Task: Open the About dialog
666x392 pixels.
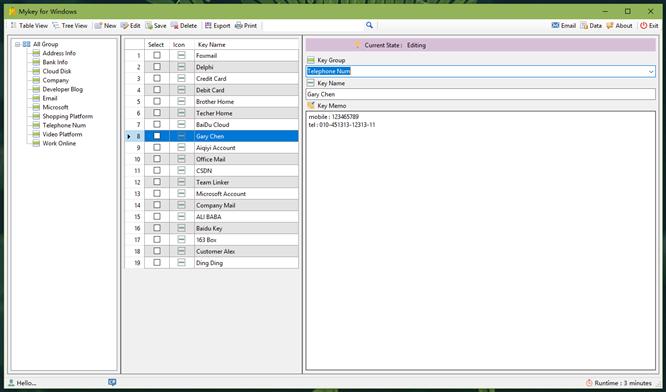Action: [x=619, y=25]
